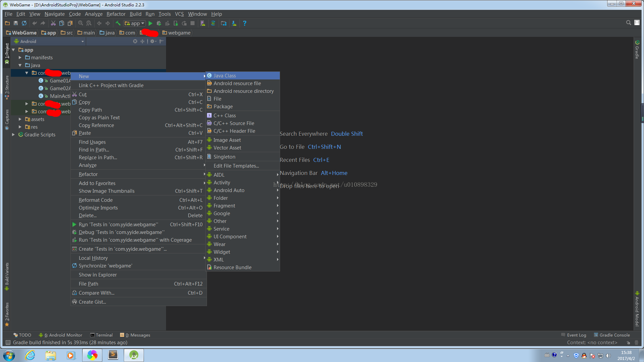Collapse the java folder node
644x362 pixels.
pyautogui.click(x=20, y=65)
